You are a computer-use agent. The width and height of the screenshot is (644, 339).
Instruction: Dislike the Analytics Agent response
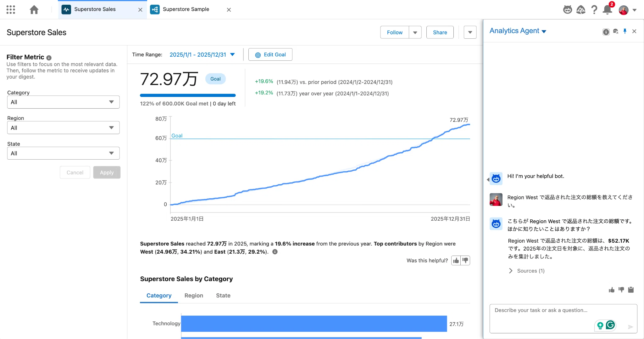[x=621, y=290]
